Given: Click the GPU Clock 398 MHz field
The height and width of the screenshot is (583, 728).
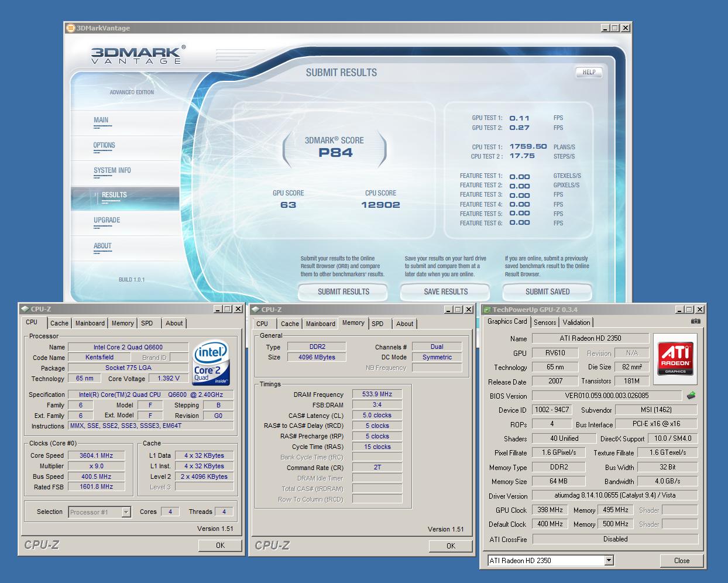Looking at the screenshot, I should tap(550, 510).
